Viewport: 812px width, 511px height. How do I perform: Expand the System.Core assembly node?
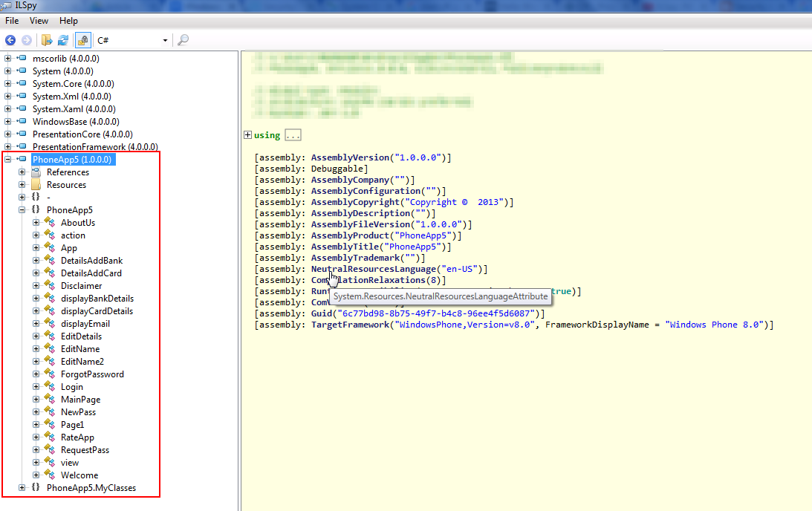pos(7,84)
